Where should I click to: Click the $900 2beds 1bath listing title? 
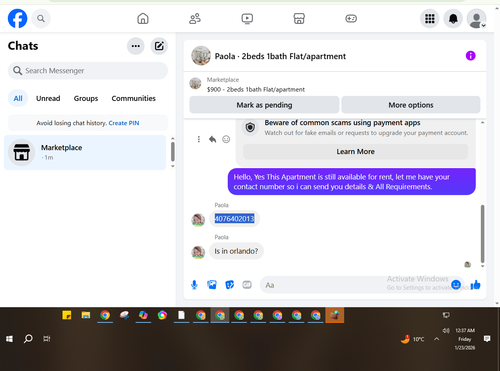[256, 89]
